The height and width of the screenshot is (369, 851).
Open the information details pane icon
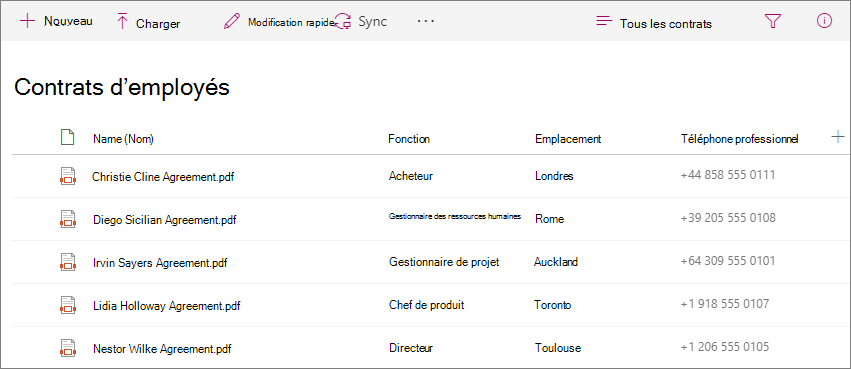pos(824,21)
